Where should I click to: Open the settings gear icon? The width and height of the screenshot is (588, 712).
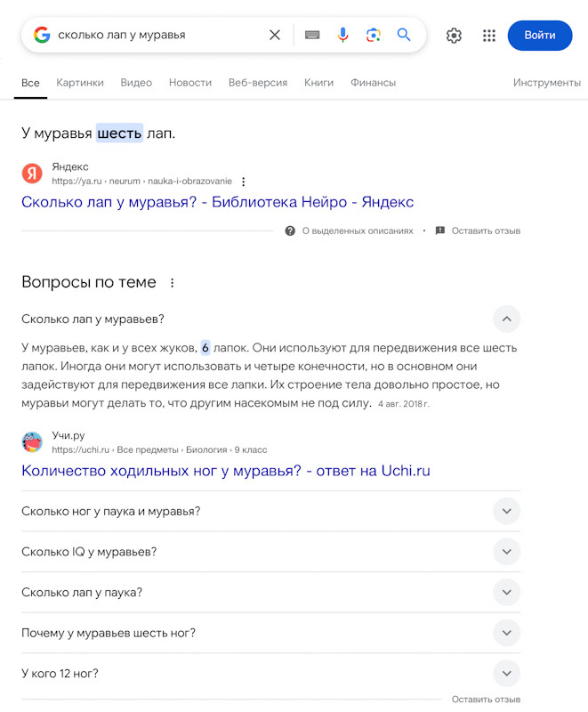pyautogui.click(x=454, y=36)
